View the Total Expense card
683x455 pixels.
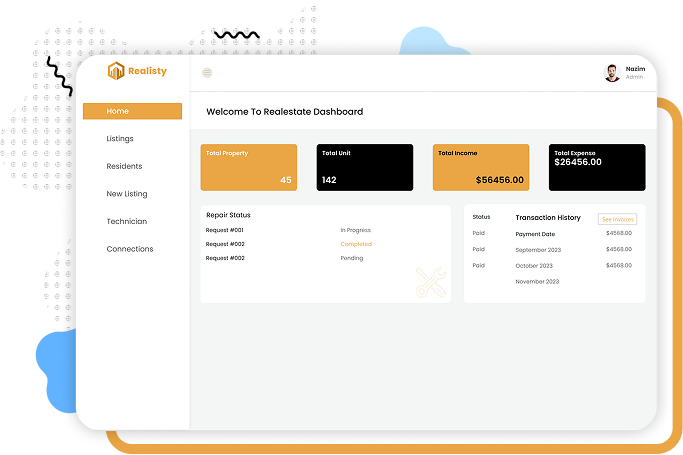tap(597, 167)
